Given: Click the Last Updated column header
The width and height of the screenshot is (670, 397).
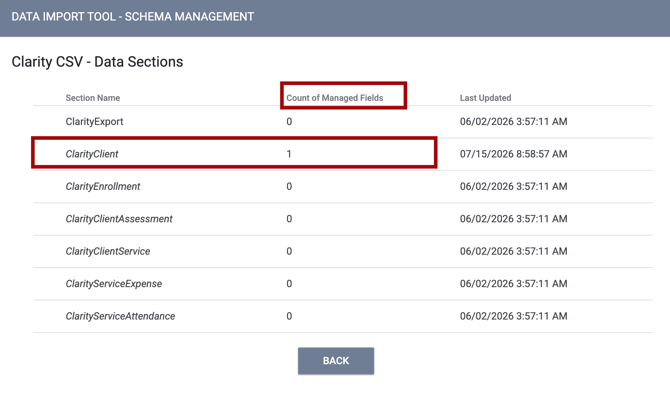Looking at the screenshot, I should click(485, 98).
